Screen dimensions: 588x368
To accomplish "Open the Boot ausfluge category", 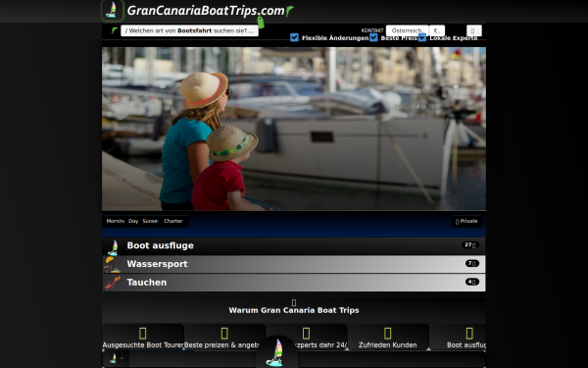I will click(294, 246).
